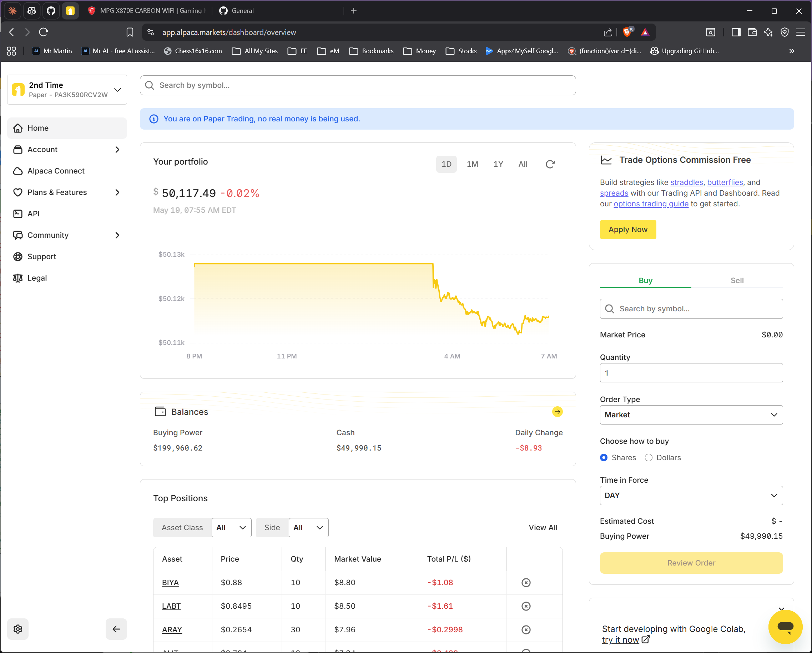
Task: Click the Apply Now button
Action: pos(628,230)
